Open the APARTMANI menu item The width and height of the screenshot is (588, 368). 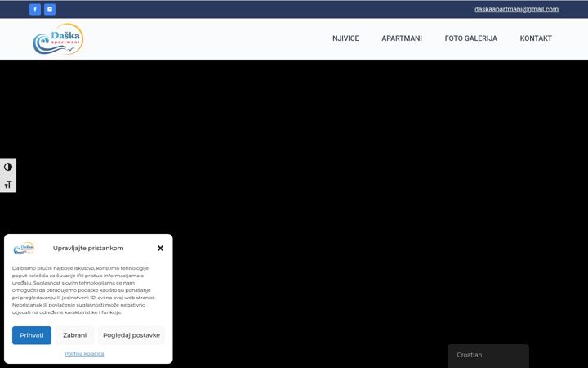point(402,38)
